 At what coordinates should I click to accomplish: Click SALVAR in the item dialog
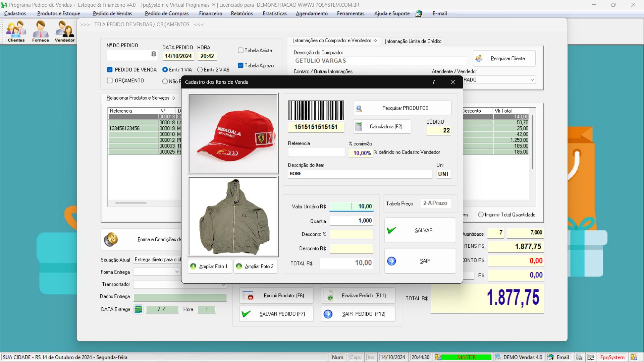coord(420,230)
